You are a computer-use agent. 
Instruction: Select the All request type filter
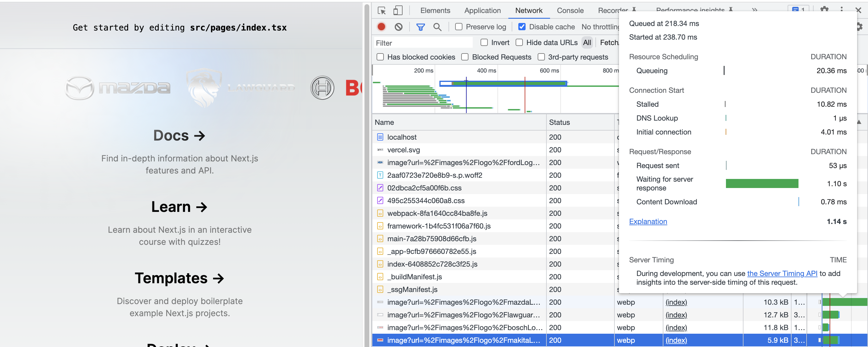587,42
